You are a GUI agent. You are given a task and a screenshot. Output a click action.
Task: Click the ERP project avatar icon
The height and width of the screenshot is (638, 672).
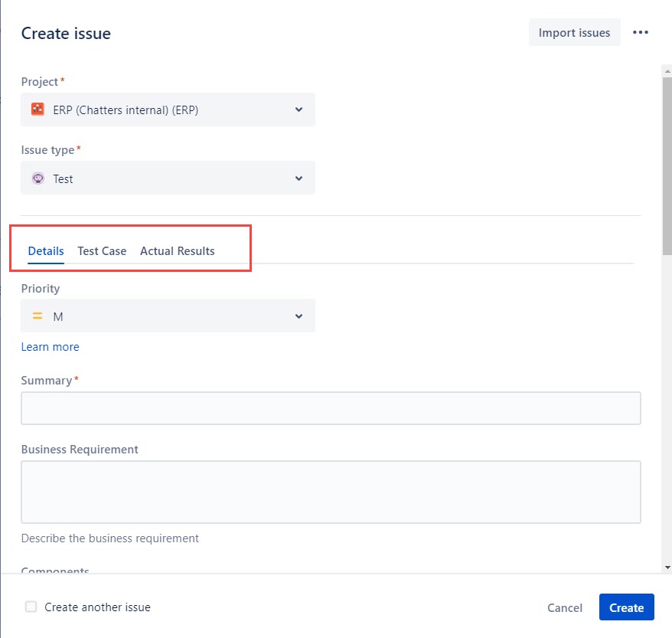coord(38,110)
